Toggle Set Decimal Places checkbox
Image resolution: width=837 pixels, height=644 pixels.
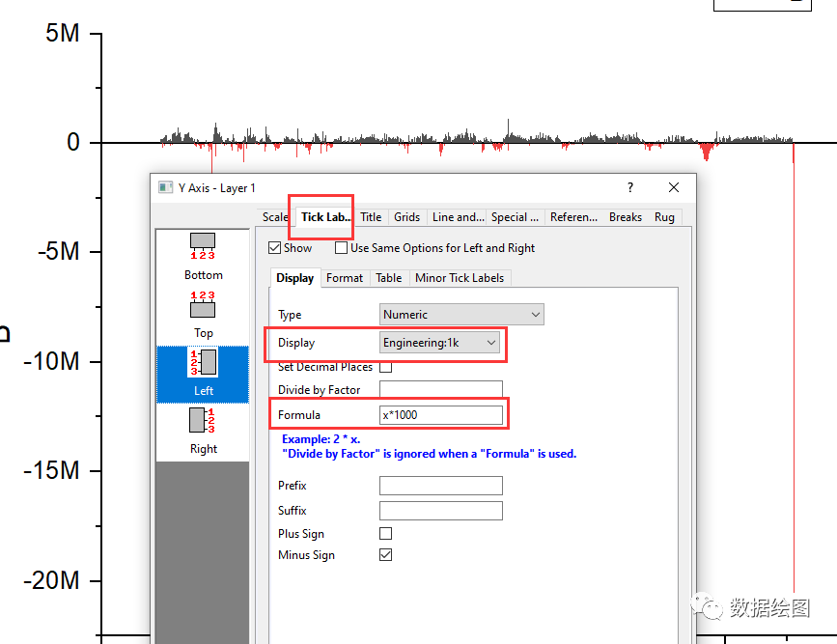point(385,368)
